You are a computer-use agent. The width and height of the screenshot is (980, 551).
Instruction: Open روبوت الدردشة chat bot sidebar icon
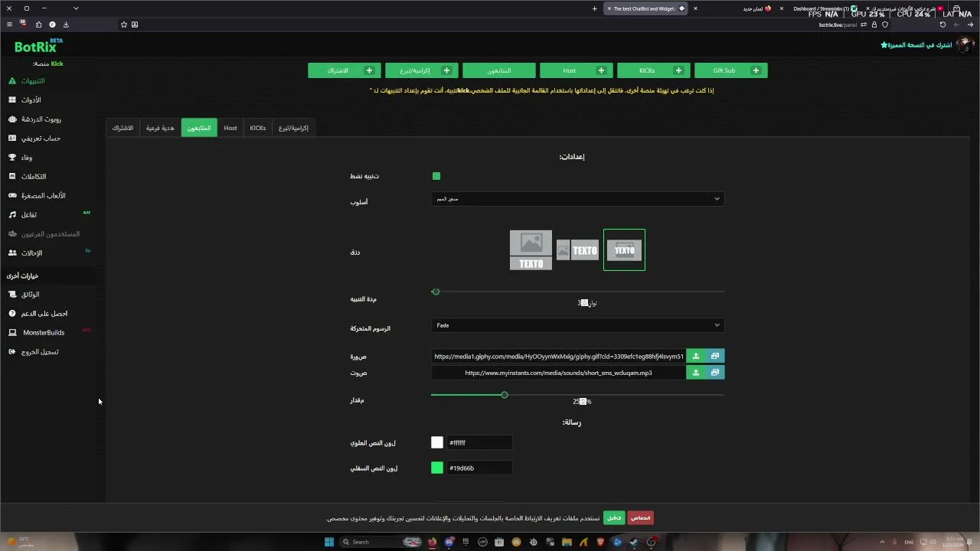[x=12, y=119]
